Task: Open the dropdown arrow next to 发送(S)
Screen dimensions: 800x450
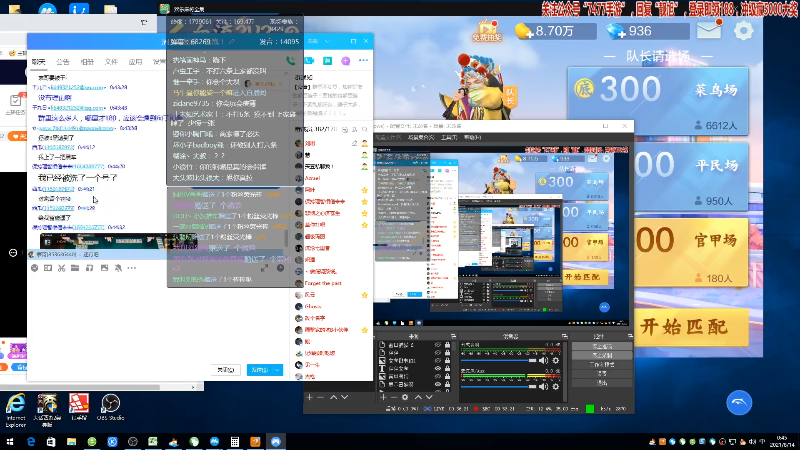Action: click(277, 370)
